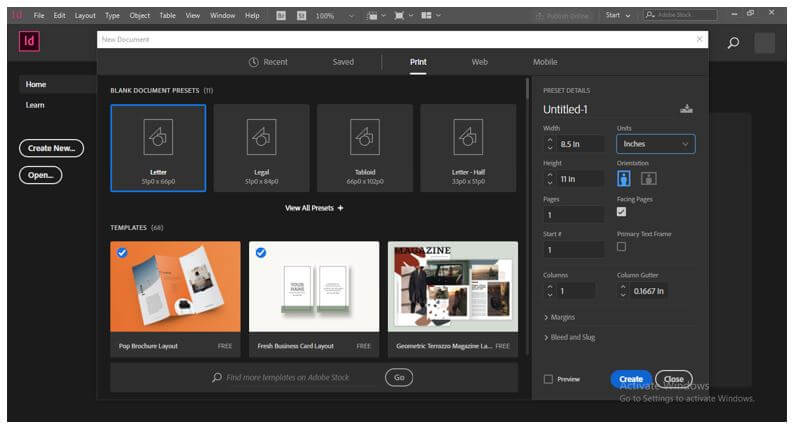Screen dimensions: 792x424
Task: Click the Adobe Stock search box in top bar
Action: 681,16
